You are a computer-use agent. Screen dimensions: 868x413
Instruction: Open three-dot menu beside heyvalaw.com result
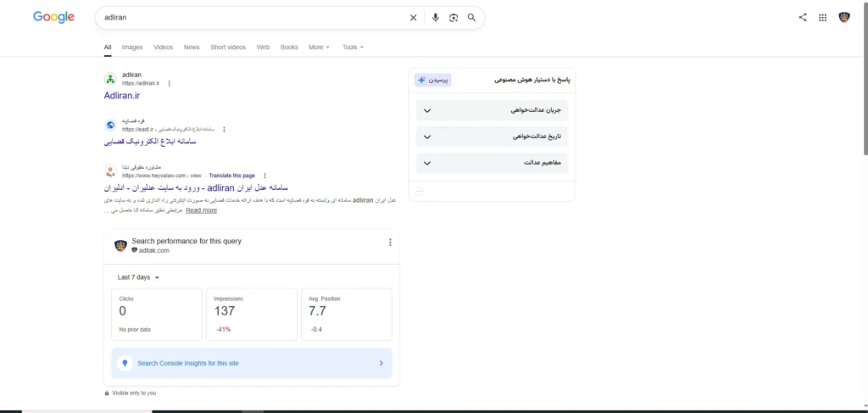265,176
